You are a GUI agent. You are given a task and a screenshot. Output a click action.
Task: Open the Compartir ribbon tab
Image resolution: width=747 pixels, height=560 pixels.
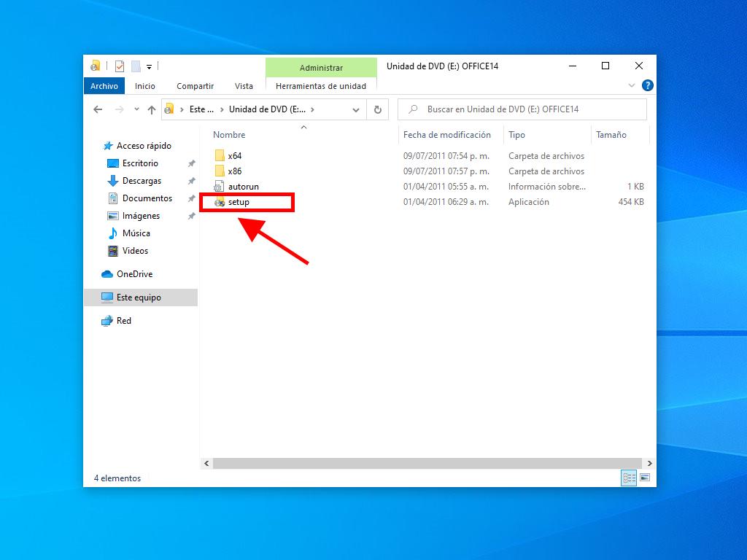click(195, 86)
